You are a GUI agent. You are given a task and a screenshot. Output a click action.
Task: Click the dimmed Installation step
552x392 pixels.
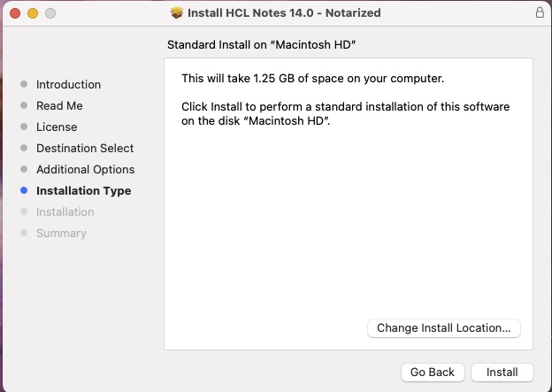pyautogui.click(x=65, y=212)
